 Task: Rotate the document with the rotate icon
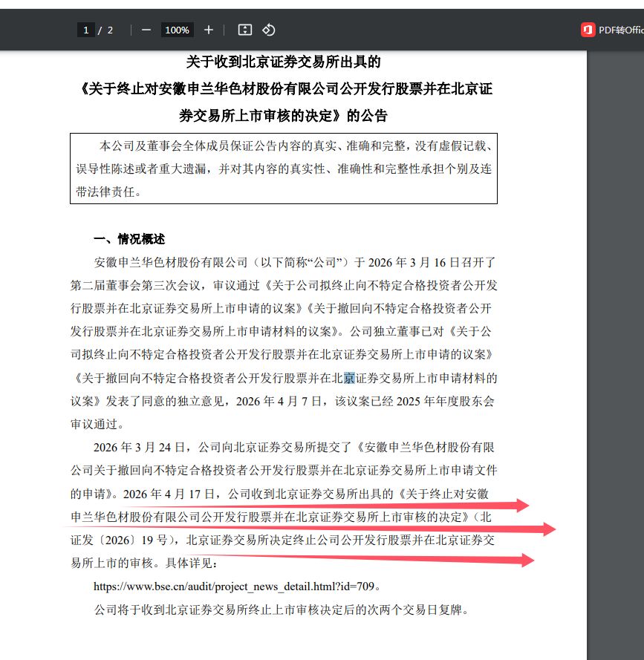click(269, 30)
